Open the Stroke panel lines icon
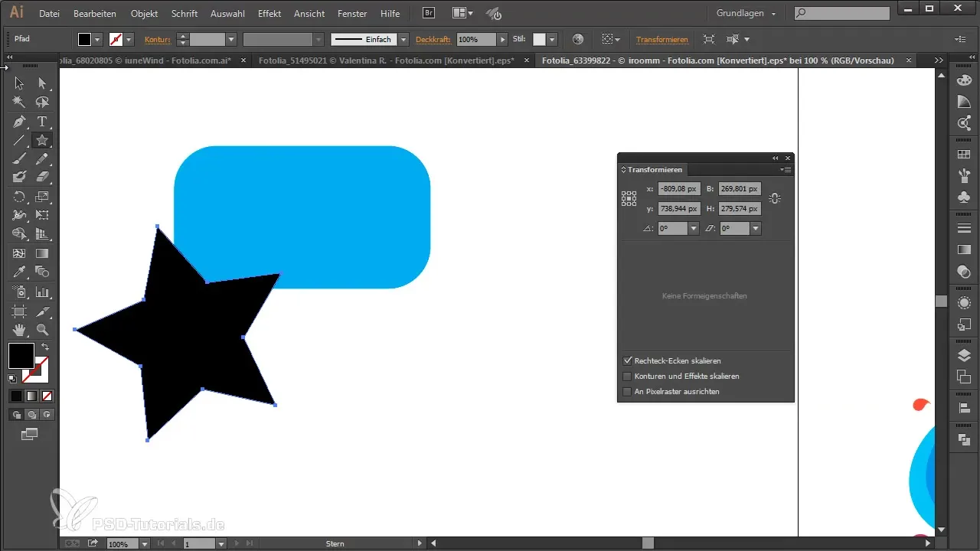 pos(964,229)
